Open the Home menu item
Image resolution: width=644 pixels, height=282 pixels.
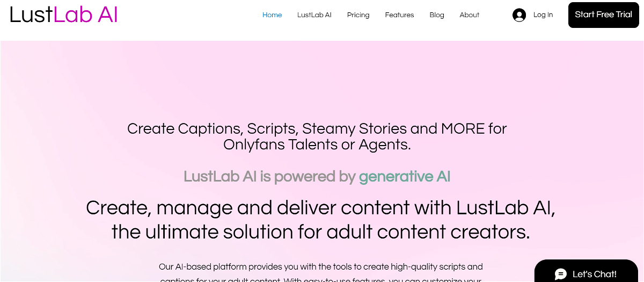(x=272, y=15)
